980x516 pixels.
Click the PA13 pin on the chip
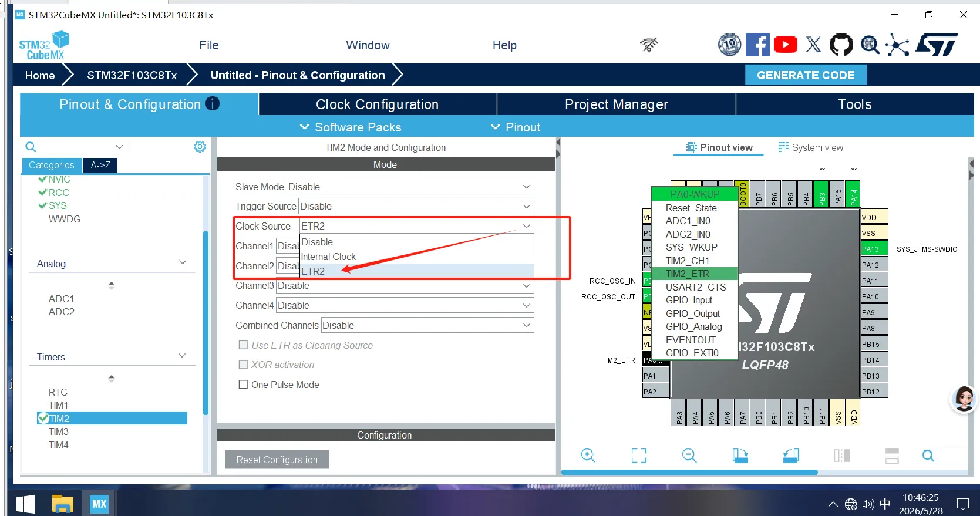pos(874,249)
